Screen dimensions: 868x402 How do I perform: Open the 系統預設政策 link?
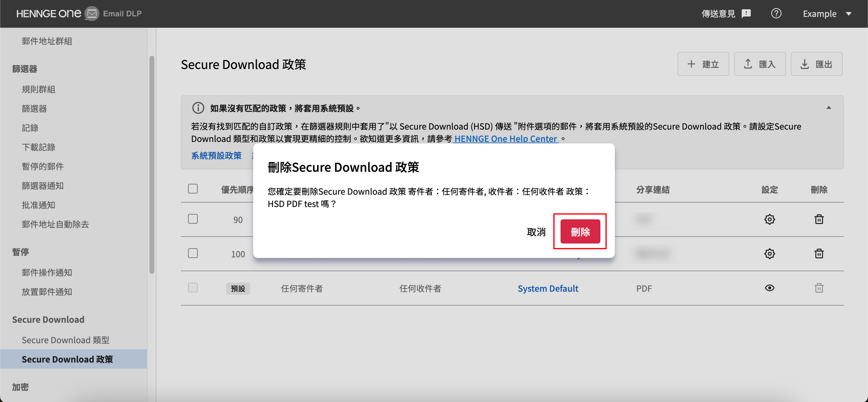pyautogui.click(x=216, y=155)
